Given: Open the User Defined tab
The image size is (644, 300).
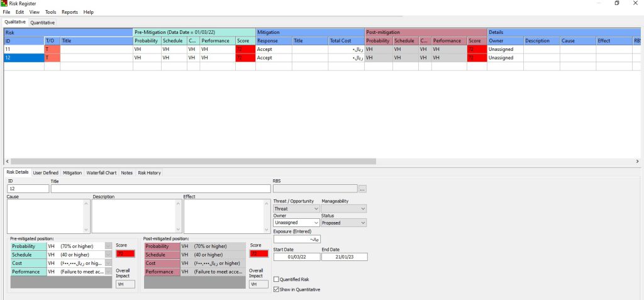Looking at the screenshot, I should coord(45,173).
